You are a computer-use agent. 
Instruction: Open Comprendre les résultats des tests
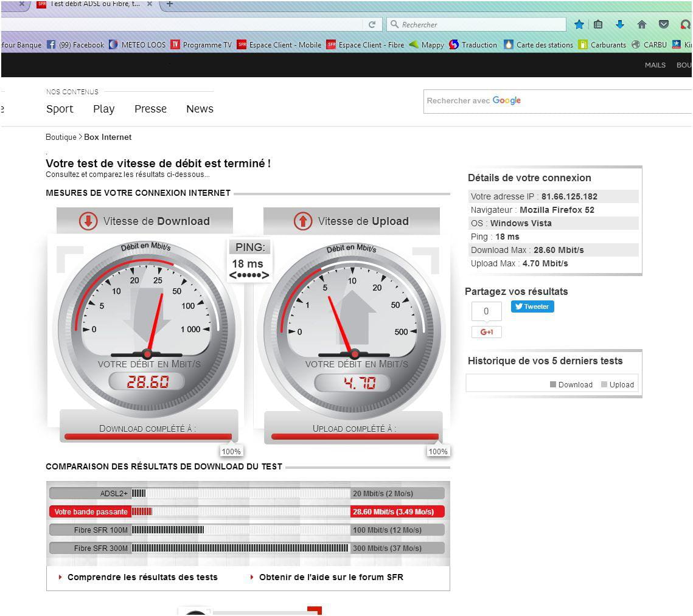coord(142,577)
